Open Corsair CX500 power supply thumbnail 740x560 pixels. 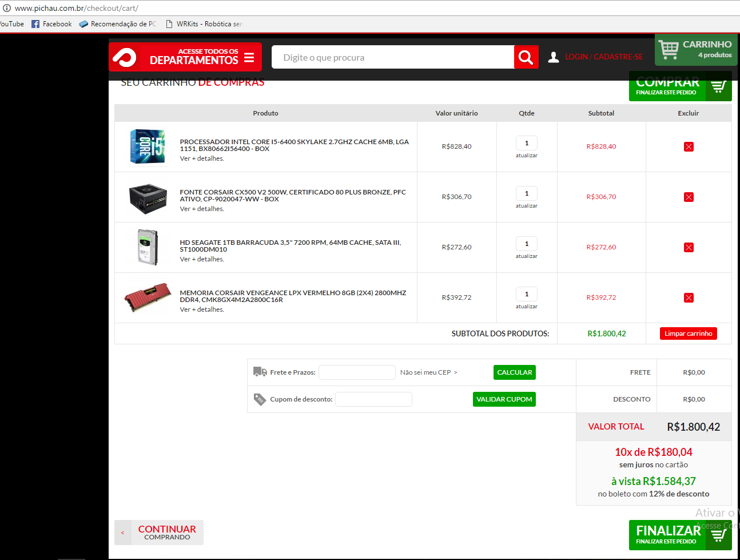(148, 198)
